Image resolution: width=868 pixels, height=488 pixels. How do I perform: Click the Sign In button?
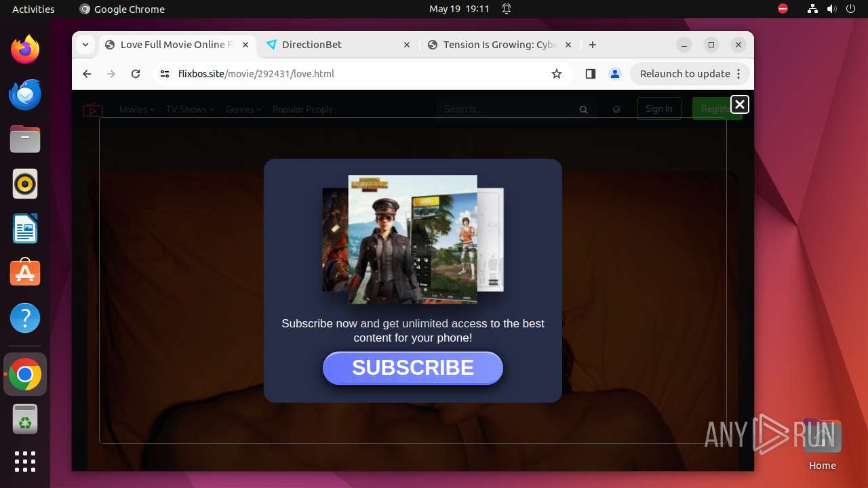(659, 108)
